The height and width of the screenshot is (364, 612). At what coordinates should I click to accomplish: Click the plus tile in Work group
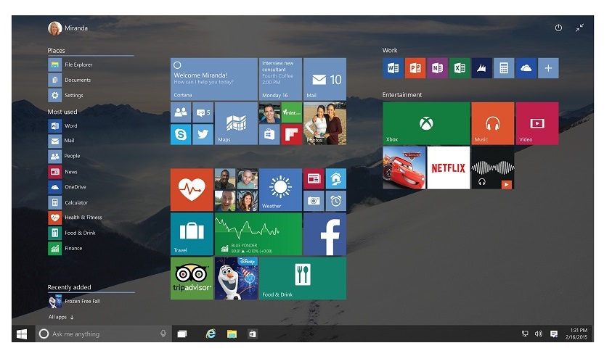(548, 68)
